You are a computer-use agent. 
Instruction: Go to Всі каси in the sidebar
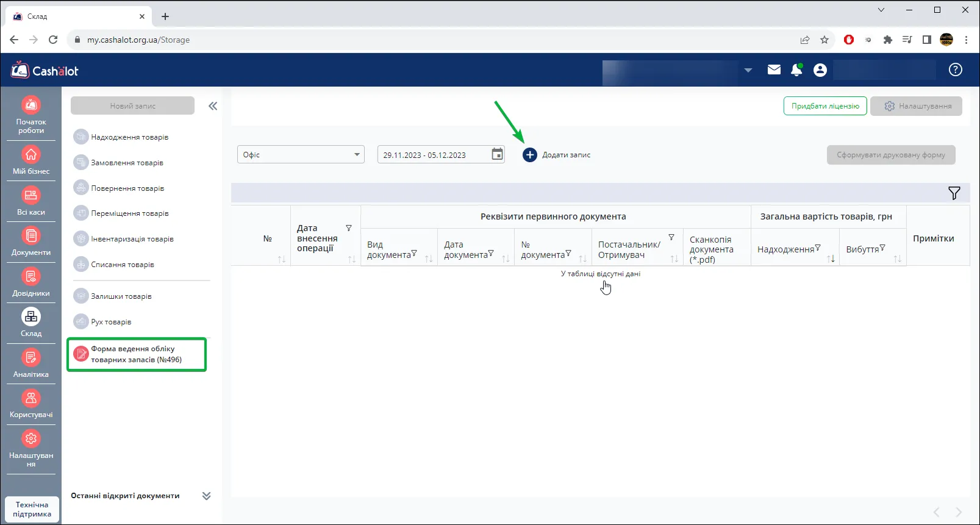31,201
